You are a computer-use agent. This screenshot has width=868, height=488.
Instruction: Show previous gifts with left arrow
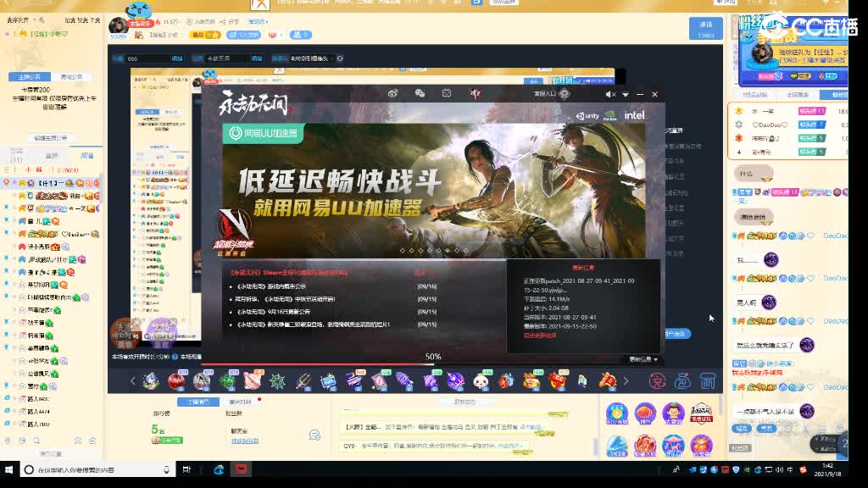point(133,380)
